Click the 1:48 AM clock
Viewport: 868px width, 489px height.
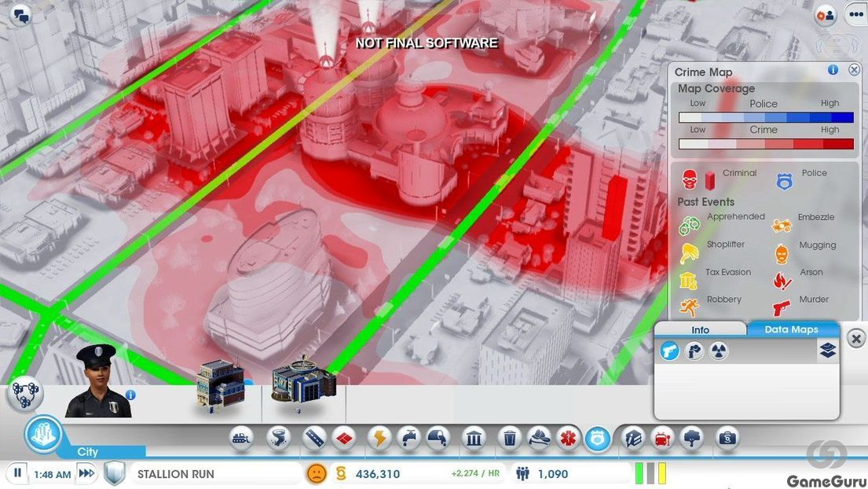52,475
